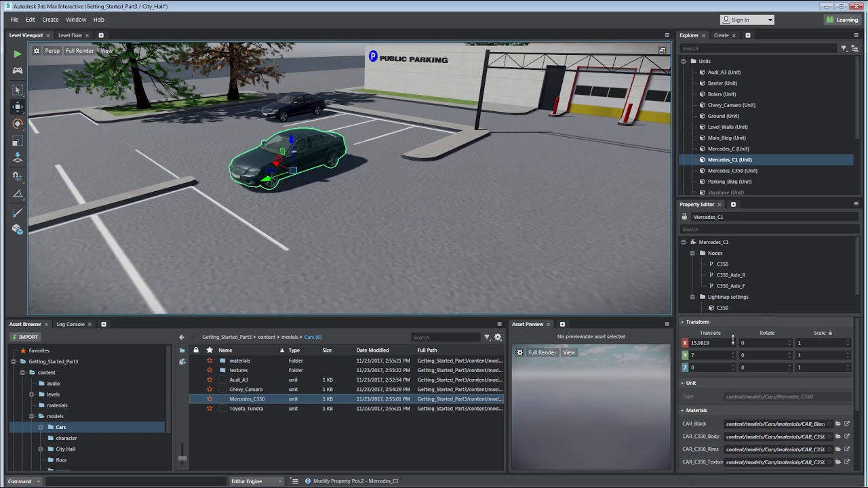Screen dimensions: 868x488
Task: Toggle favorite star for Toyota_Tundra
Action: point(210,408)
